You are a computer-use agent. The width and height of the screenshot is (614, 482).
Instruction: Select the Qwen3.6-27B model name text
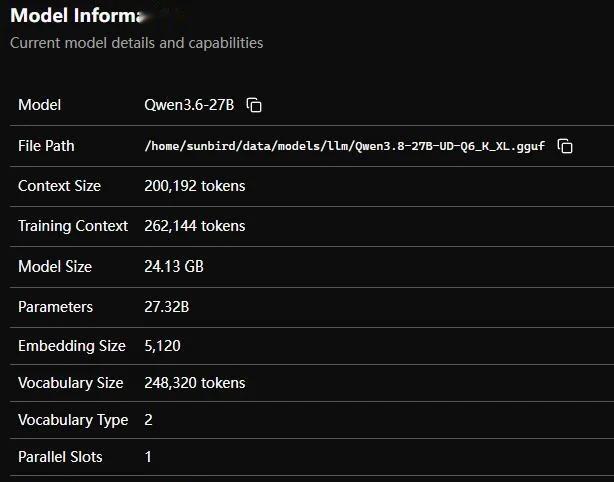point(189,105)
